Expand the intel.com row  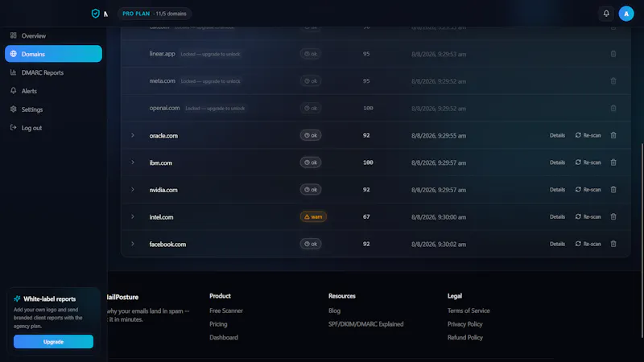pyautogui.click(x=133, y=216)
